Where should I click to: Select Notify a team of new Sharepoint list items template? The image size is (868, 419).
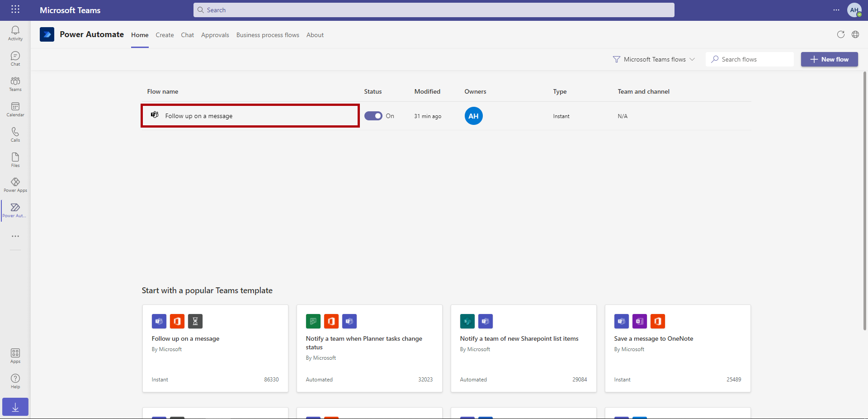[x=524, y=348]
